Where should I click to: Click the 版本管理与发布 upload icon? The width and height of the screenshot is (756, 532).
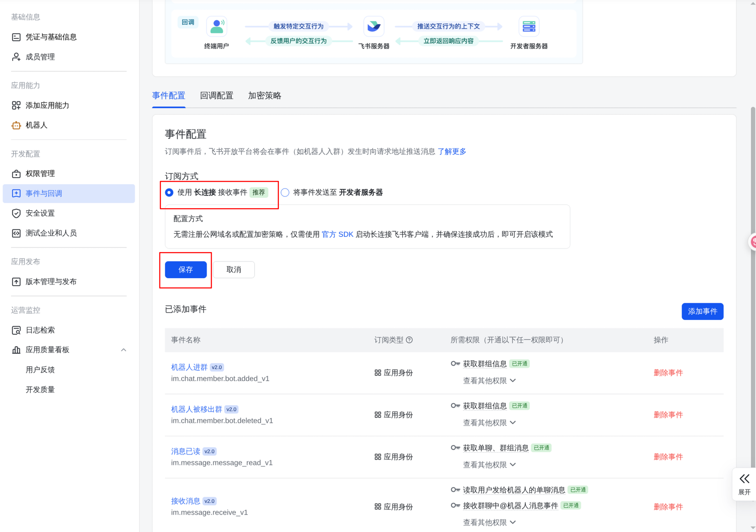pyautogui.click(x=16, y=282)
